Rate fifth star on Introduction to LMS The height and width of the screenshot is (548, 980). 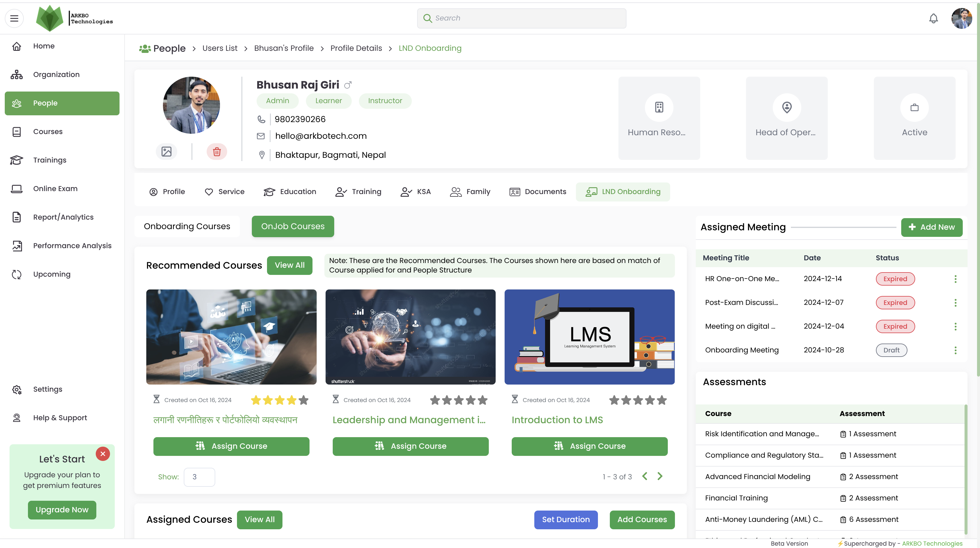(662, 400)
